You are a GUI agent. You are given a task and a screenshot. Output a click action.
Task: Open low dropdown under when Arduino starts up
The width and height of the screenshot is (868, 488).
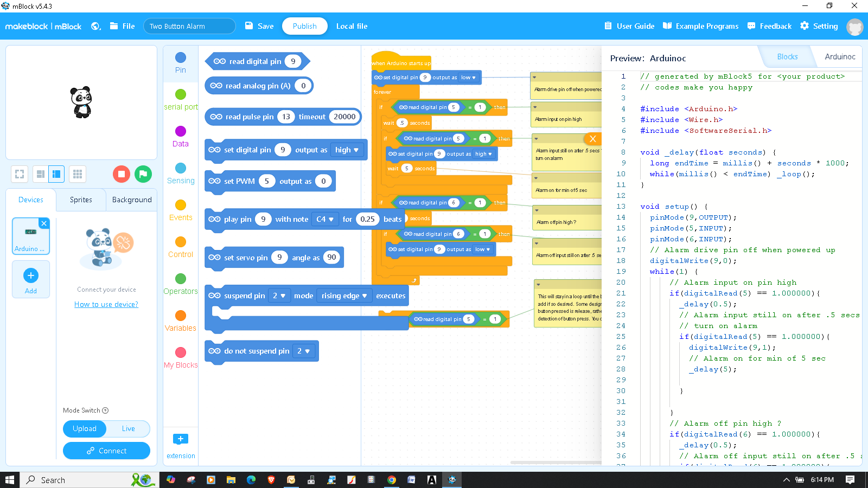(x=468, y=78)
